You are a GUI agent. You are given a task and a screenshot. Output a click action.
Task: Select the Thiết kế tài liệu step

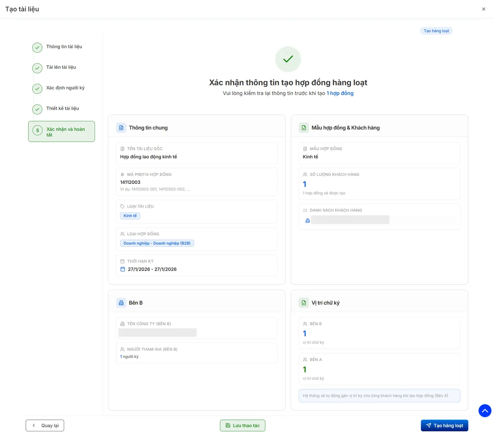62,109
